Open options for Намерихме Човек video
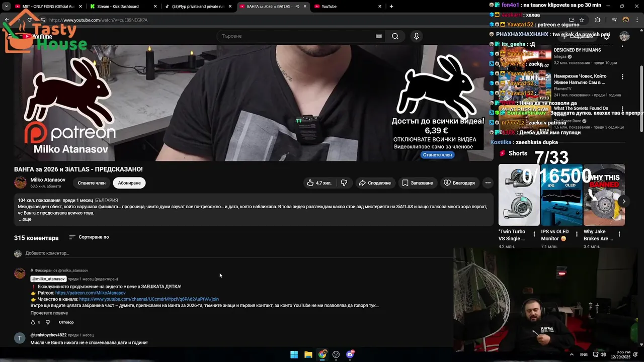This screenshot has height=362, width=644. point(622,77)
